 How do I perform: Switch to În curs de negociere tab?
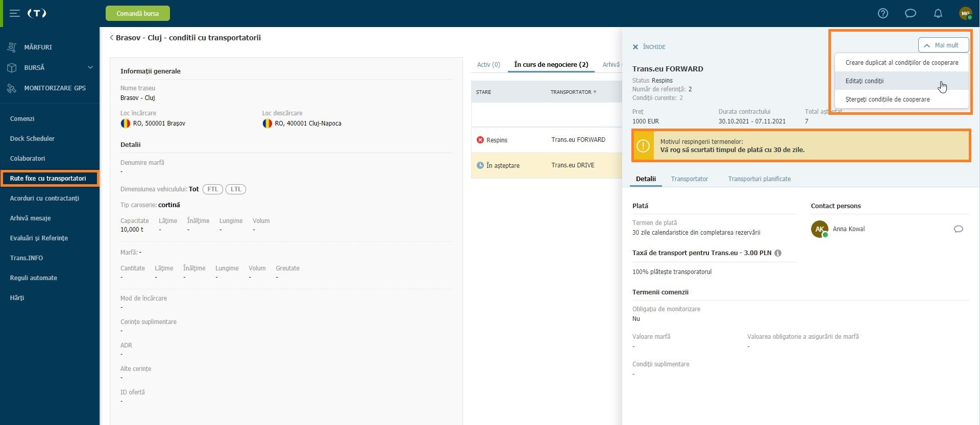click(x=551, y=65)
